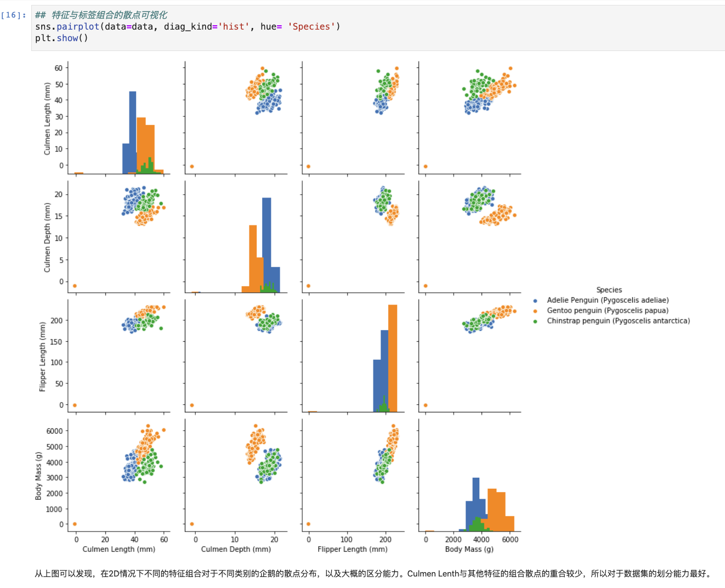The height and width of the screenshot is (588, 725).
Task: Click the sns.pairplot code line
Action: tap(188, 26)
